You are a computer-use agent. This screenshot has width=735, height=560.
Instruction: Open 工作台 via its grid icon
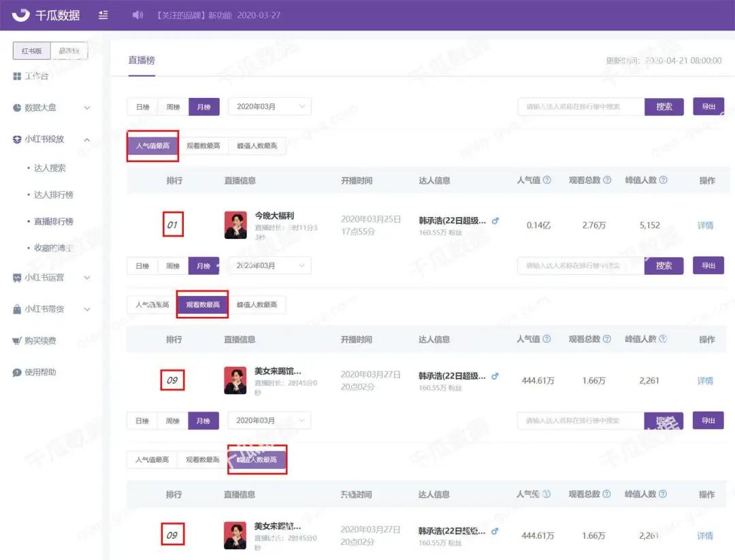pyautogui.click(x=17, y=76)
